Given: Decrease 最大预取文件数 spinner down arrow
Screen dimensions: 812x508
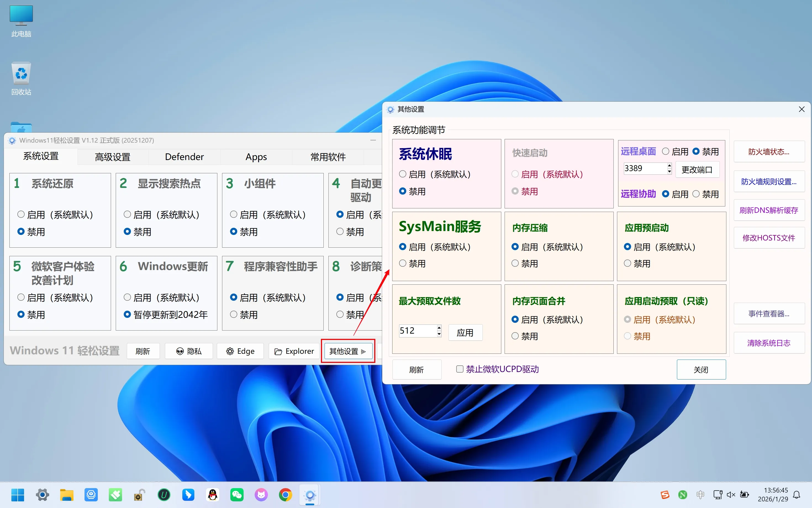Looking at the screenshot, I should click(439, 334).
